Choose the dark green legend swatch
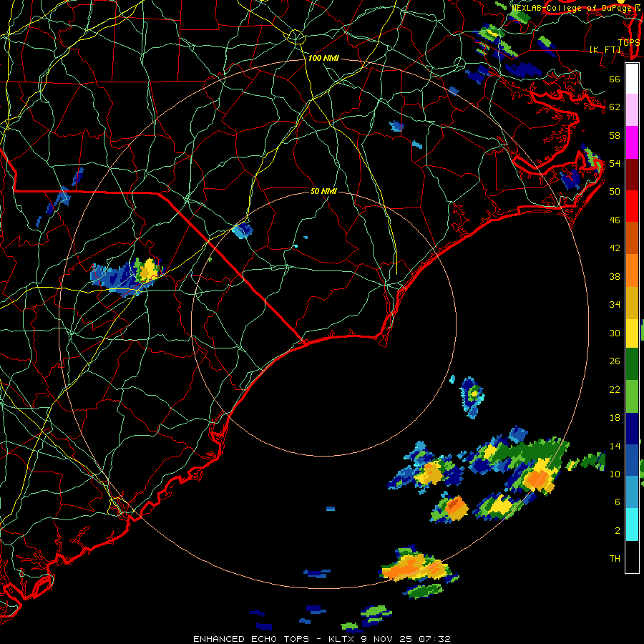The height and width of the screenshot is (644, 644). 632,364
